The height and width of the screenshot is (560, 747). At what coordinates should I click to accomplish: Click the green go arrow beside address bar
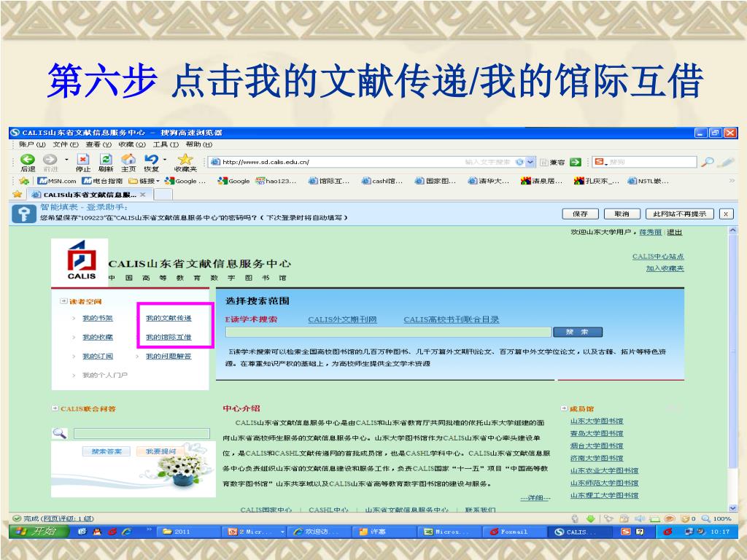tap(576, 162)
